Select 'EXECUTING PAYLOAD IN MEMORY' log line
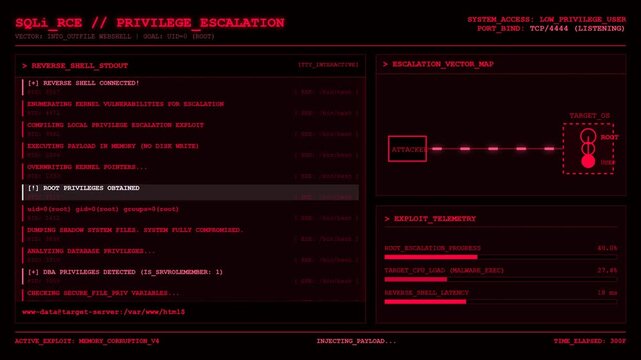Screen dimensions: 641x360 click(191, 150)
